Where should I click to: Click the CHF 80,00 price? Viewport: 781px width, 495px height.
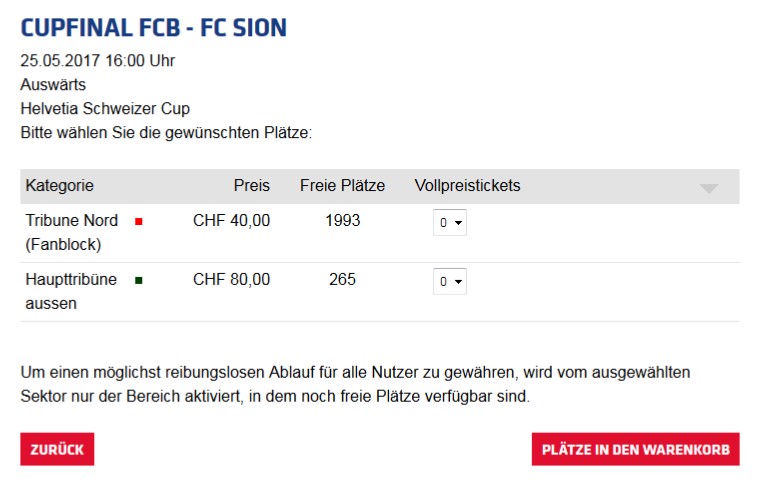[231, 280]
